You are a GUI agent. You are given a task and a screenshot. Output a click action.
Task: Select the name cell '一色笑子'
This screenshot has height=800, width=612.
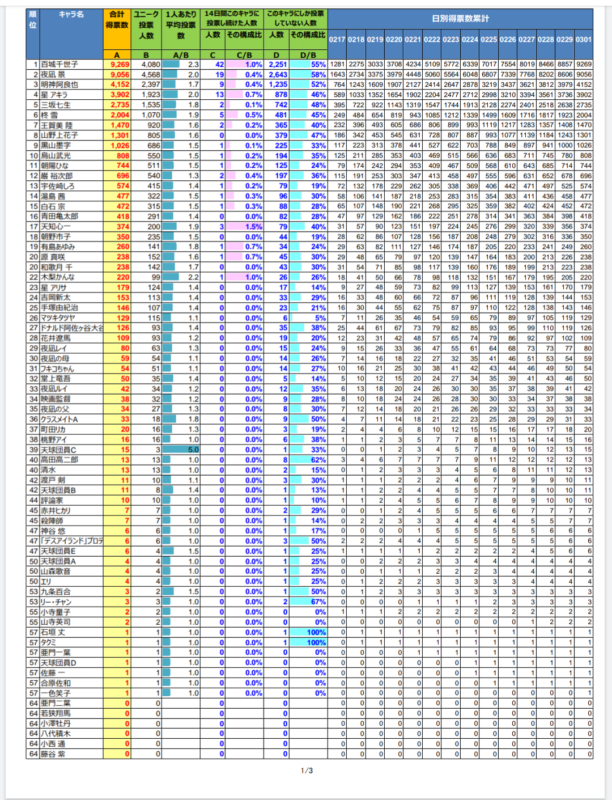(x=71, y=693)
